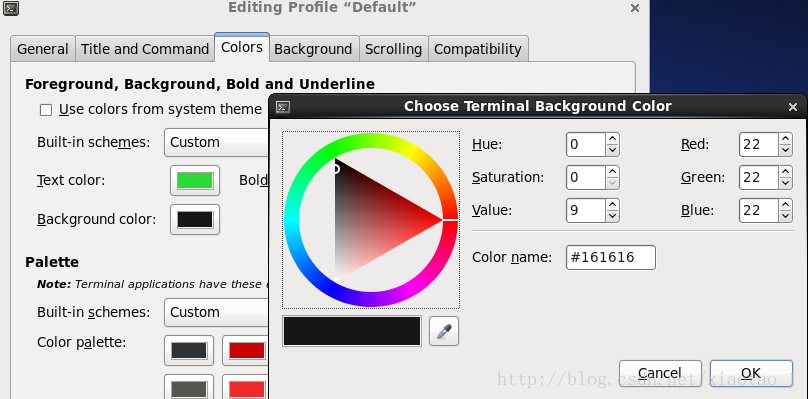Click the red palette swatch in first row

coord(246,351)
